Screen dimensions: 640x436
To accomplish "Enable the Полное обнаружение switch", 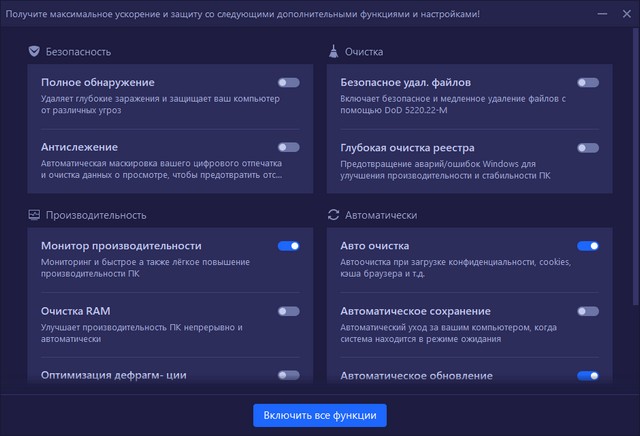I will coord(288,82).
